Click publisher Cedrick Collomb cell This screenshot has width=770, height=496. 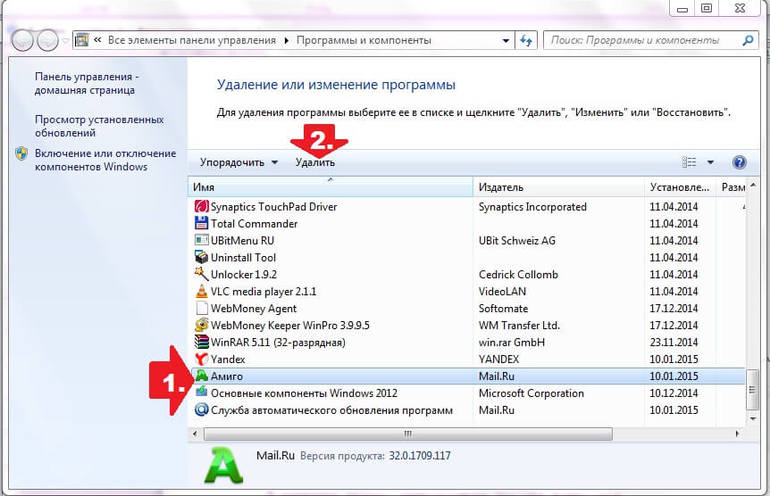tap(519, 275)
